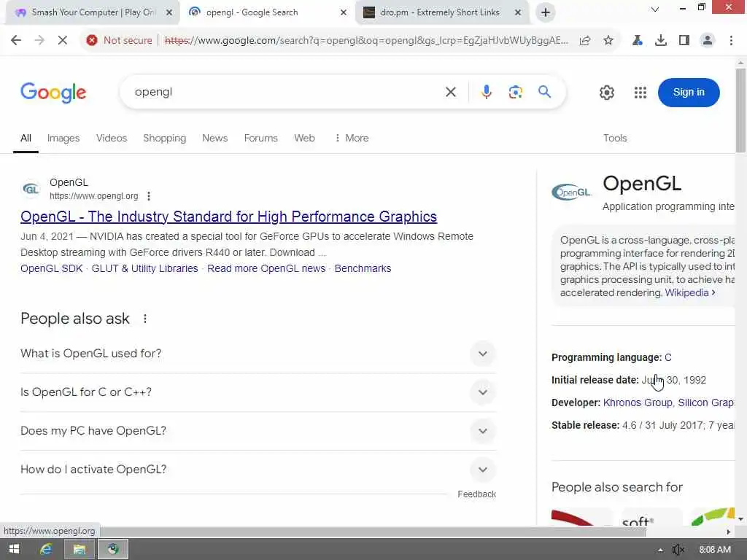
Task: Switch to Smash Your Computer browser tab
Action: point(93,12)
